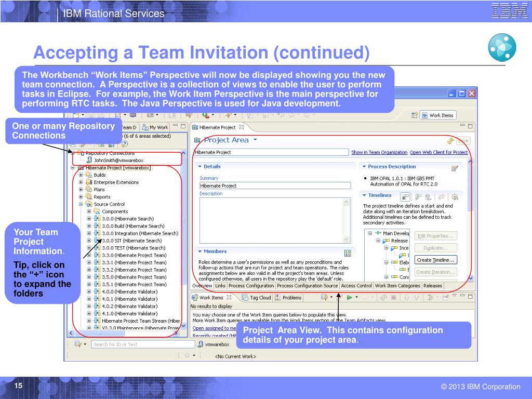
Task: Collapse the Hibernate Project [vmwarebox] node
Action: tap(73, 168)
